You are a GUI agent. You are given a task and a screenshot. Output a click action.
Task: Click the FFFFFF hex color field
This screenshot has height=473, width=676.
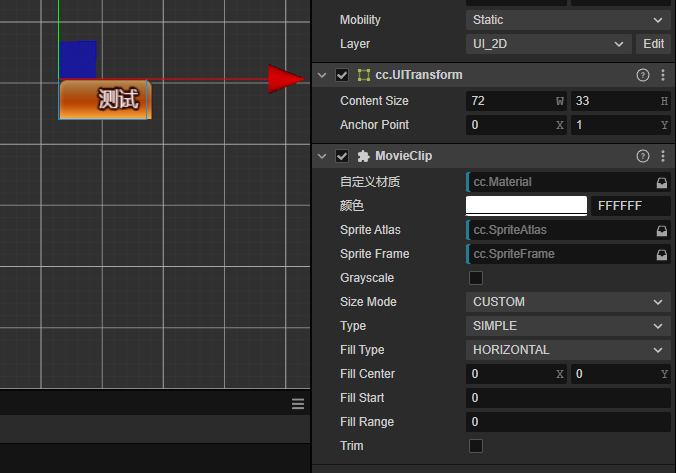tap(630, 206)
